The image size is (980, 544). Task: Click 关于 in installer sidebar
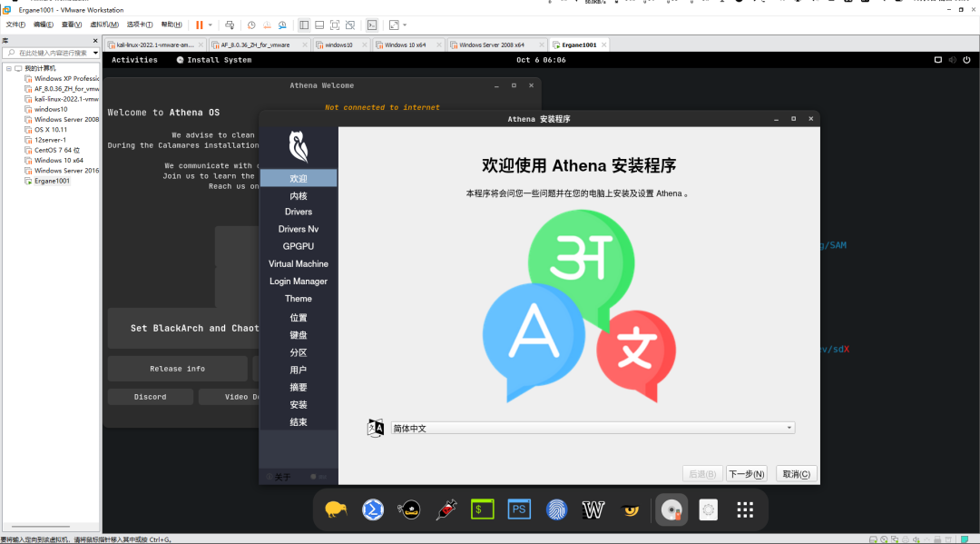[x=279, y=477]
